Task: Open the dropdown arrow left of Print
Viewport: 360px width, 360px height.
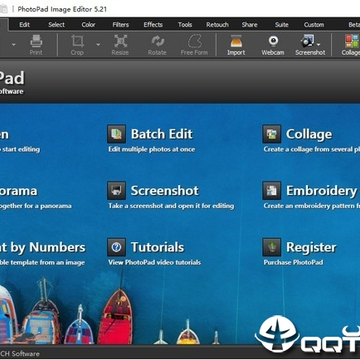Action: click(x=14, y=44)
